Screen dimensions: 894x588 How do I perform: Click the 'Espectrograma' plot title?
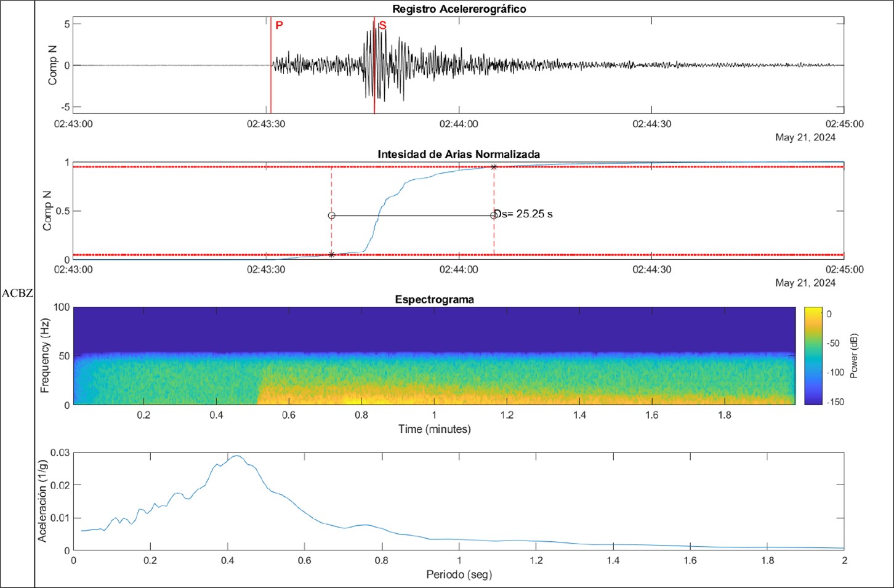click(435, 300)
